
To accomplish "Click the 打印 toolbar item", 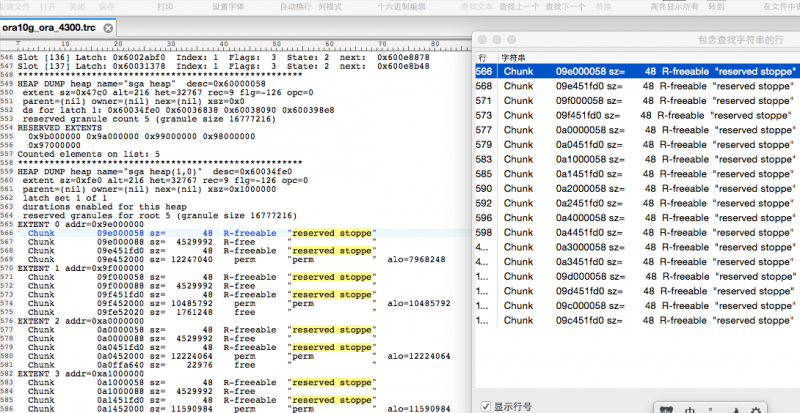I will [x=165, y=7].
